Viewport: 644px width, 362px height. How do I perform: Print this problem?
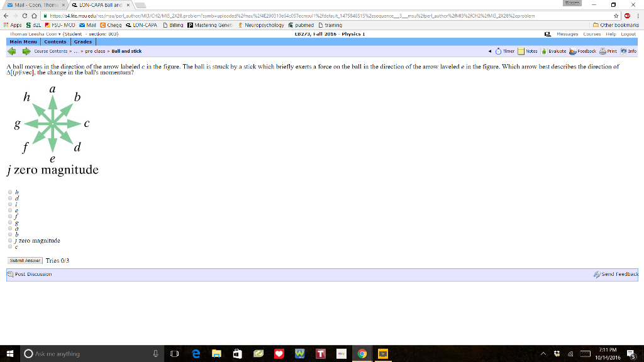coord(608,52)
